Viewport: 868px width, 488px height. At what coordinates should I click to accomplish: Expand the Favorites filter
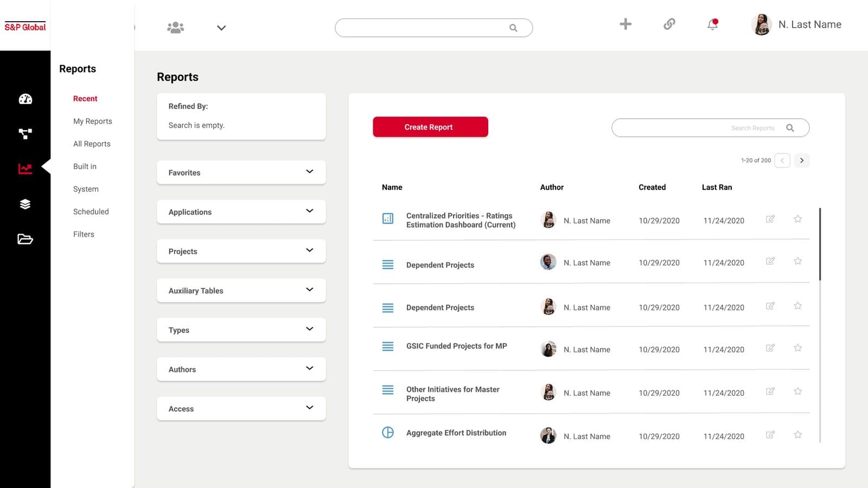[241, 172]
